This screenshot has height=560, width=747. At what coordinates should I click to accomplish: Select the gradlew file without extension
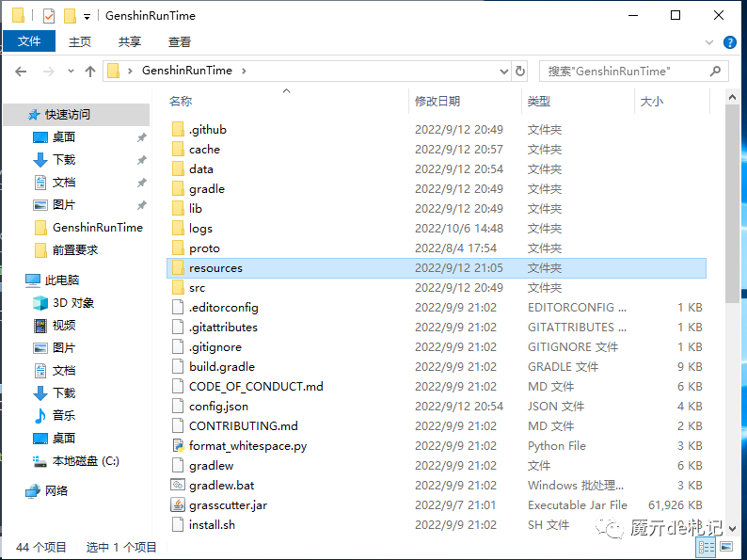pyautogui.click(x=211, y=466)
